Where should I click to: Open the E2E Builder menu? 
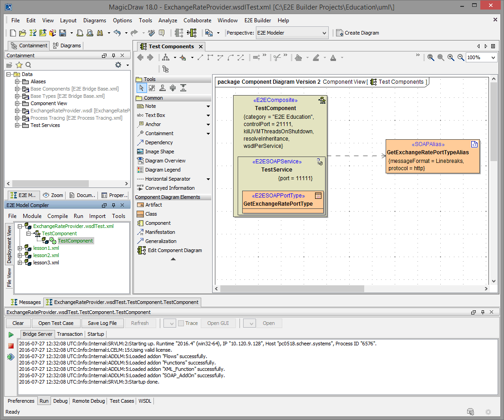257,20
